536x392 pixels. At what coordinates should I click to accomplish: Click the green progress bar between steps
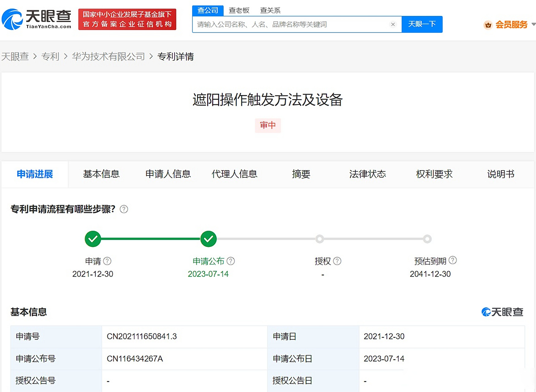click(150, 239)
